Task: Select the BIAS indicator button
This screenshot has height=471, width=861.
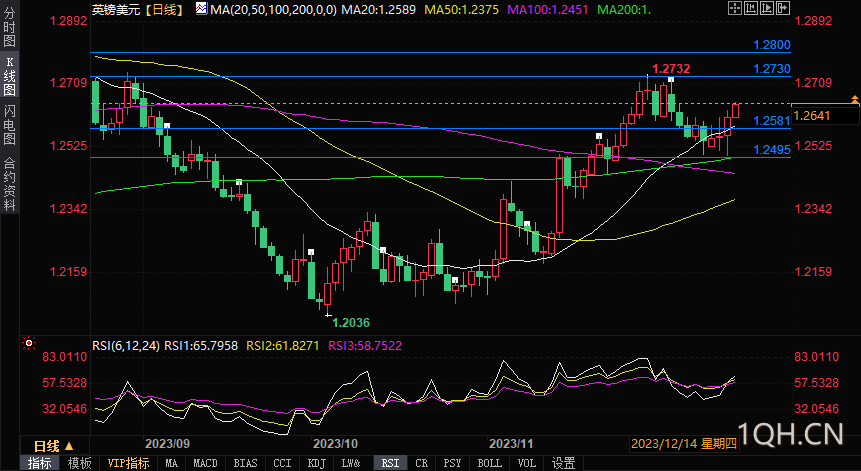Action: pyautogui.click(x=245, y=463)
